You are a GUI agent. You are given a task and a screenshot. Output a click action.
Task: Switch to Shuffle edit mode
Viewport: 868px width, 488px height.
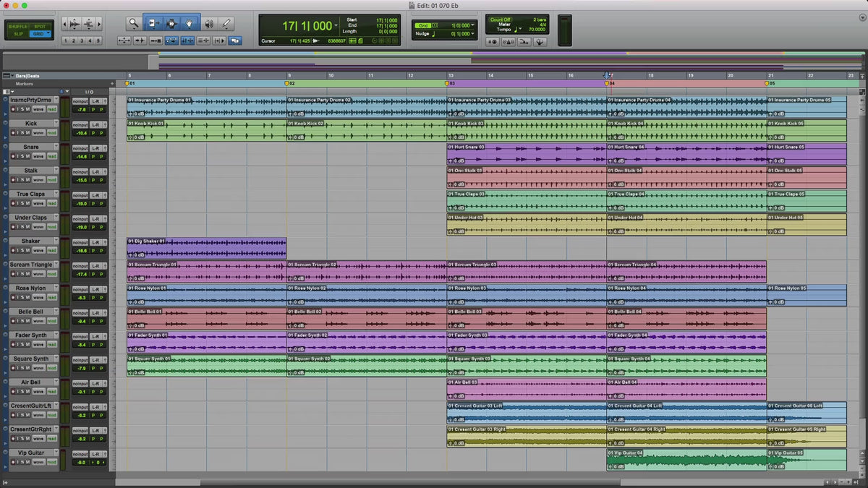click(19, 26)
